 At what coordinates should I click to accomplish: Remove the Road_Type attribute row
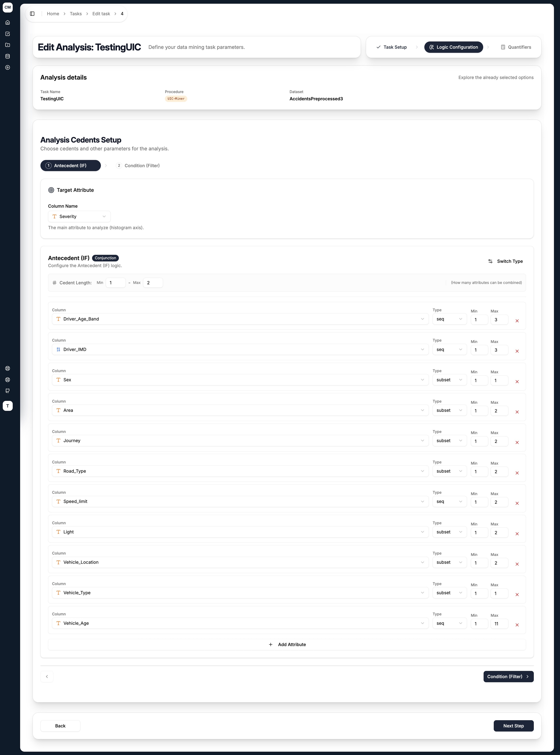click(x=517, y=473)
